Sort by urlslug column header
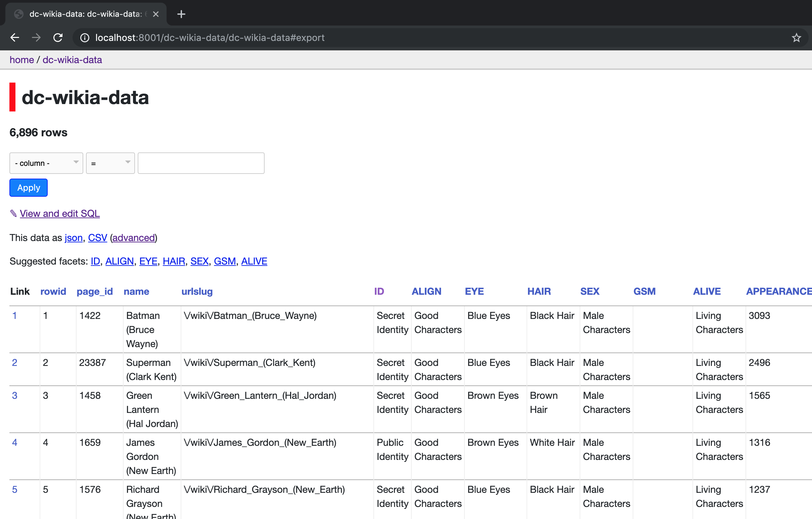The height and width of the screenshot is (519, 812). point(197,291)
